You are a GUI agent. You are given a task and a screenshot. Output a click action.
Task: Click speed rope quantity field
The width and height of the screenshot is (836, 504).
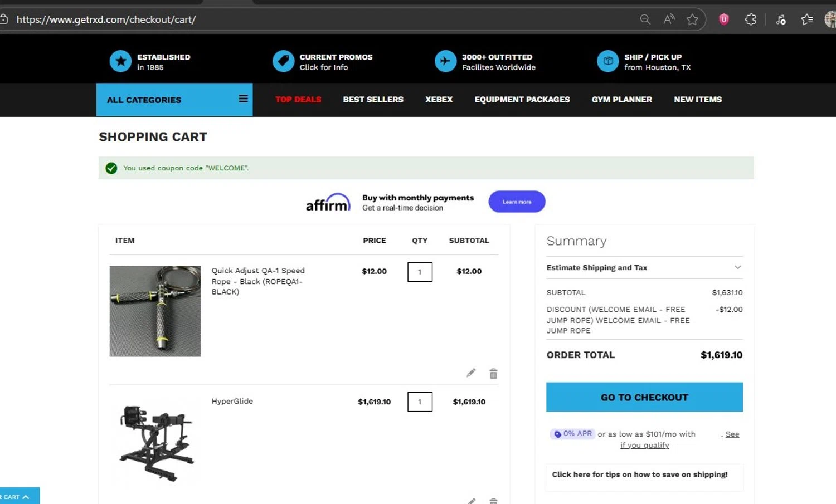coord(420,272)
